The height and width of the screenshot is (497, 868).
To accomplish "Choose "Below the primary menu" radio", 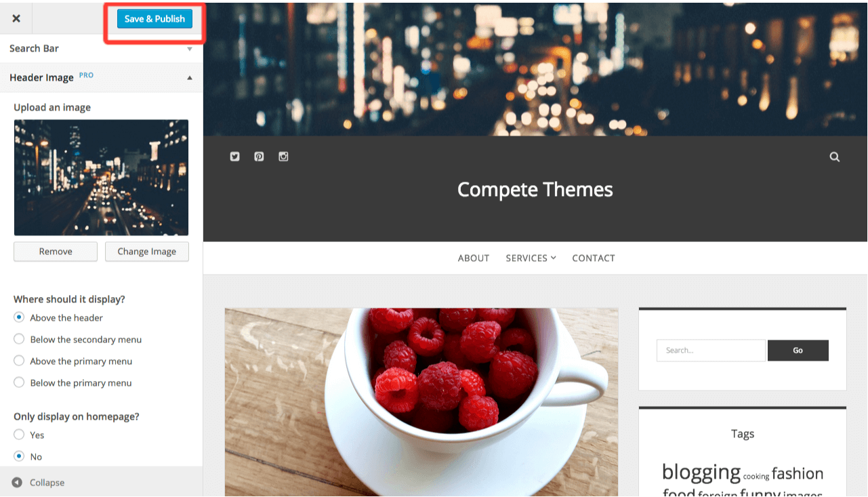I will tap(19, 382).
